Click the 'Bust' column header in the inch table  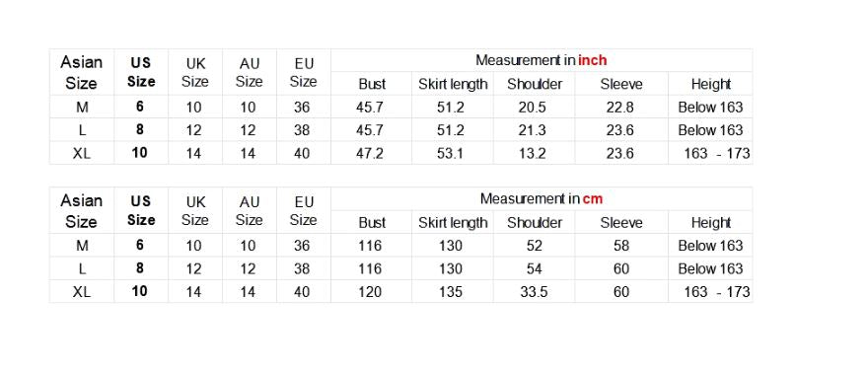tap(372, 84)
